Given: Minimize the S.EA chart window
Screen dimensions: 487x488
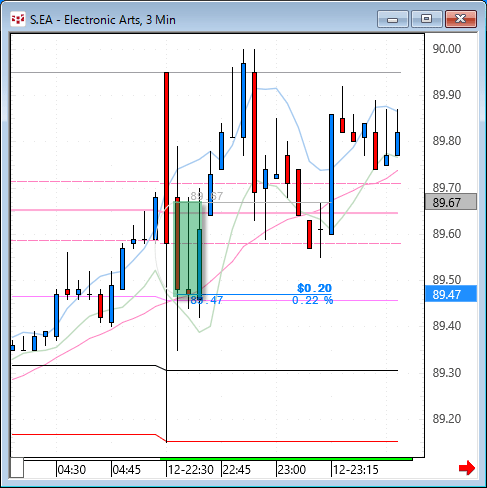Looking at the screenshot, I should click(x=393, y=19).
